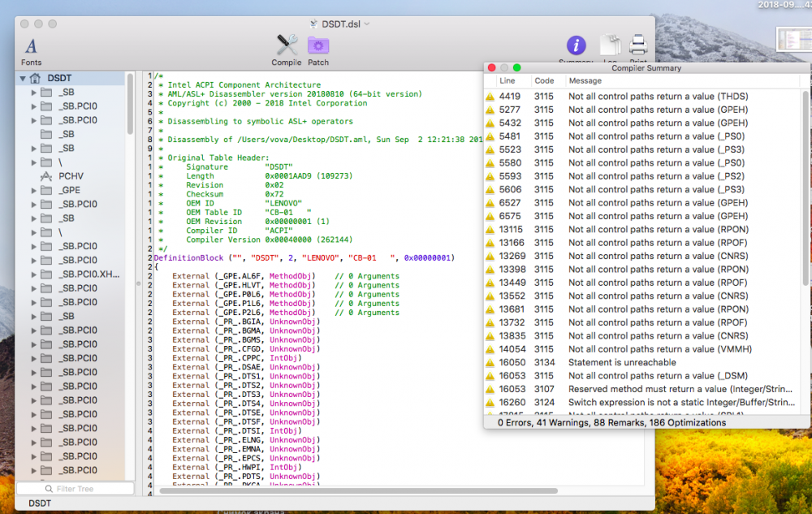This screenshot has height=514, width=812.
Task: Click warning icon for line 4419
Action: point(490,97)
